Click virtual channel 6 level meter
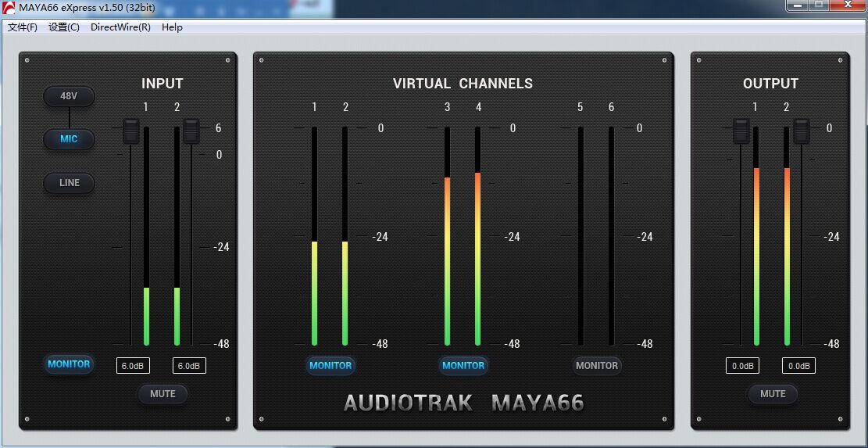The height and width of the screenshot is (448, 868). pyautogui.click(x=611, y=236)
